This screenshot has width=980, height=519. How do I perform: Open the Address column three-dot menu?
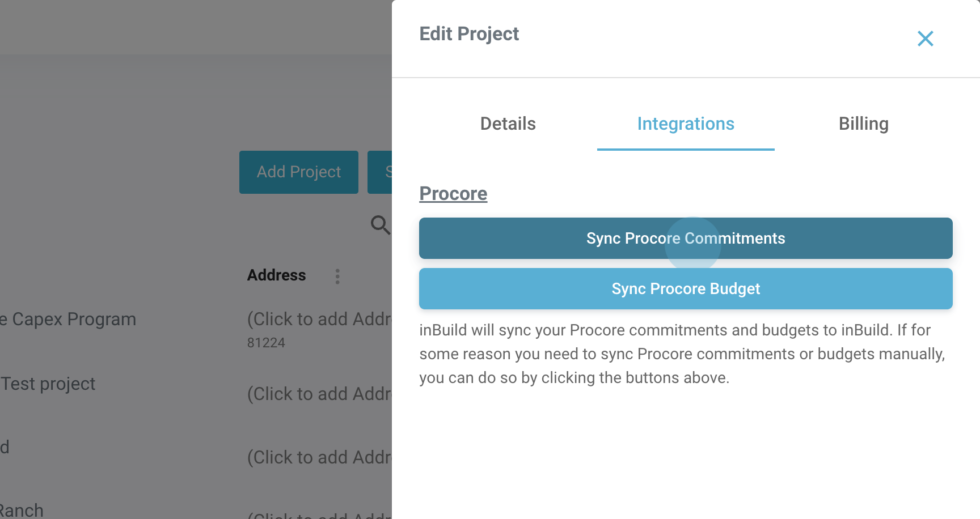click(337, 276)
